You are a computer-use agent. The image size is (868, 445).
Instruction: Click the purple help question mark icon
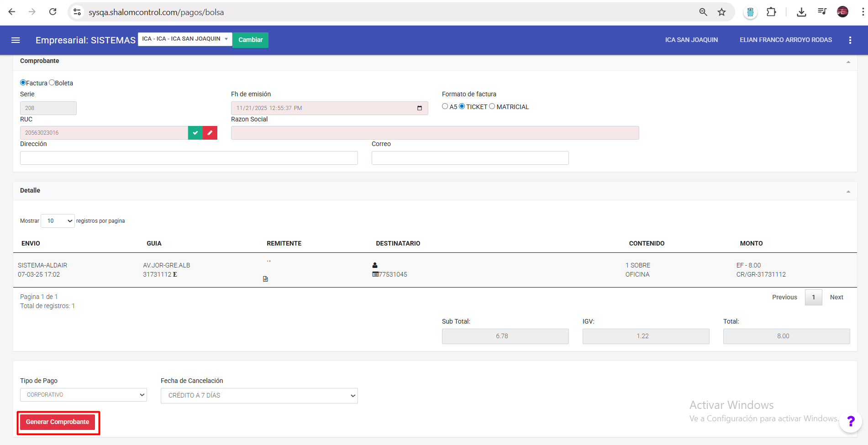click(851, 421)
